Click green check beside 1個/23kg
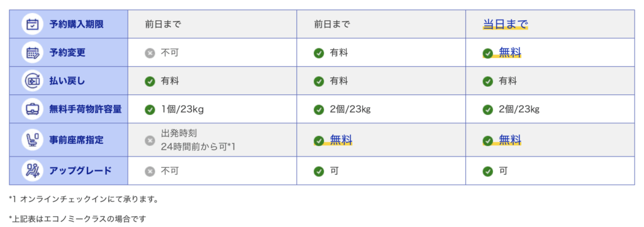 (150, 109)
